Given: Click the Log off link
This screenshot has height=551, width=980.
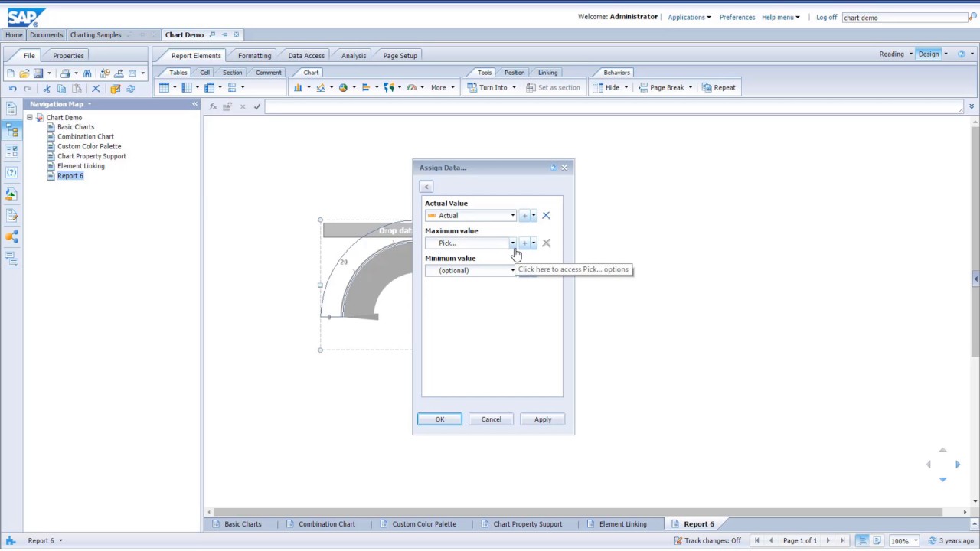Looking at the screenshot, I should (826, 17).
